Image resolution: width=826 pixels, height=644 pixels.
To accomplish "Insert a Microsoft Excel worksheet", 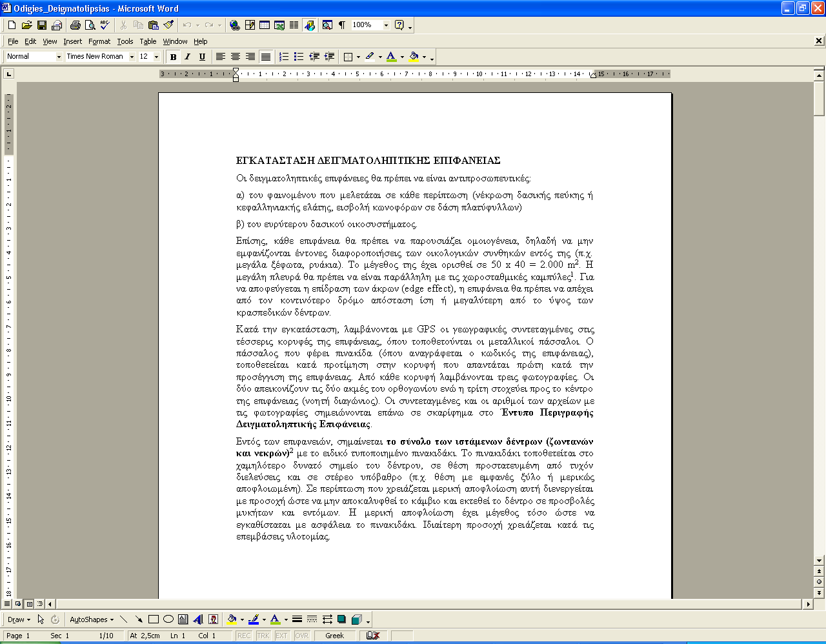I will 279,25.
